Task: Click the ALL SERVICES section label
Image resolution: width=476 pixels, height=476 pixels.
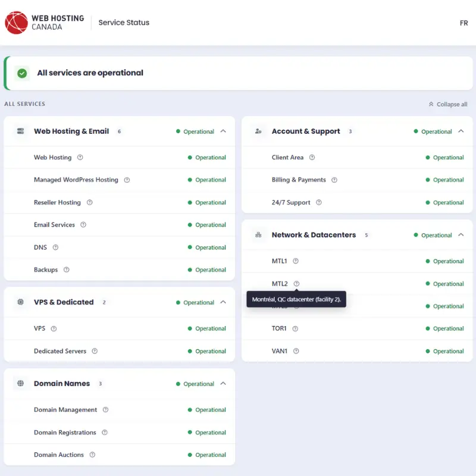Action: 24,104
